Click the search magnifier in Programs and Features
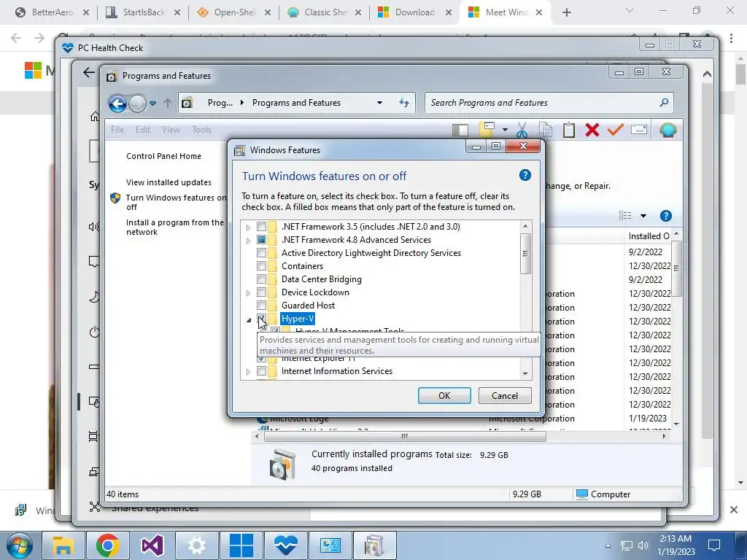 coord(664,102)
